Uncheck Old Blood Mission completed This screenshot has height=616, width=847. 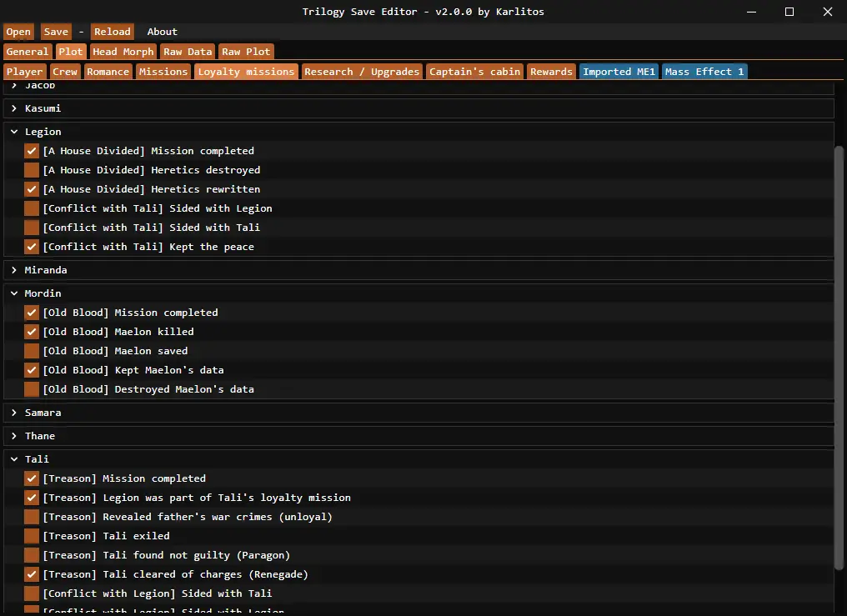(32, 313)
